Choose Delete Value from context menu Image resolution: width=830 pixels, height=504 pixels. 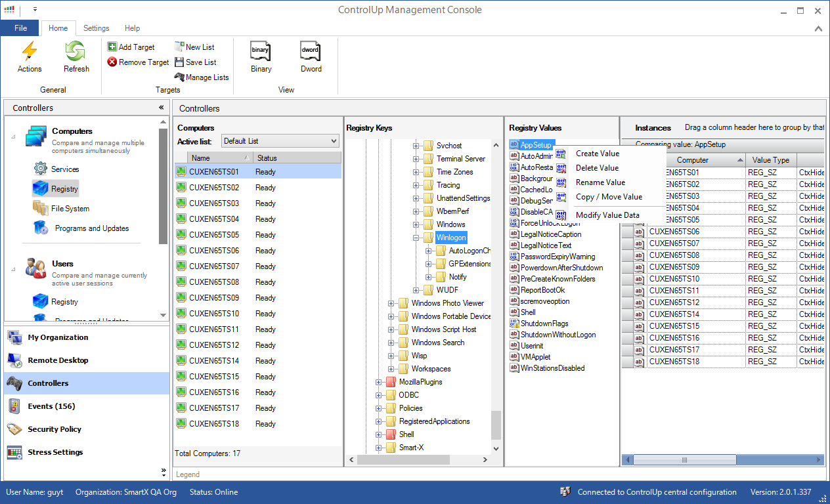click(x=597, y=168)
